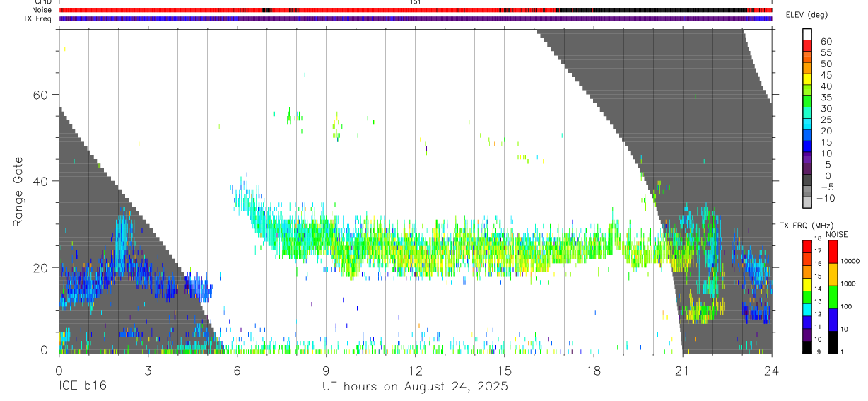The width and height of the screenshot is (868, 401).
Task: Click the 'NOISE' legend title
Action: point(838,234)
